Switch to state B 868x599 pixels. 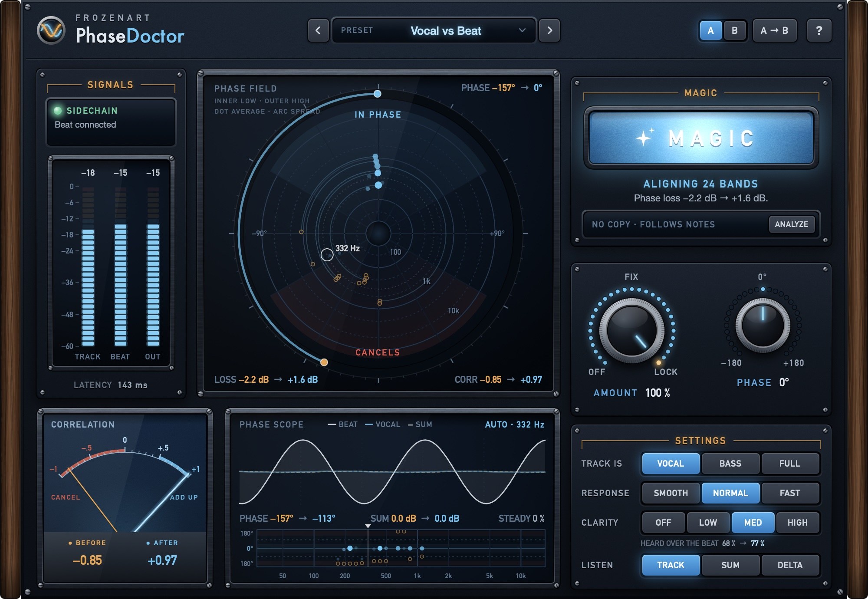pyautogui.click(x=734, y=30)
